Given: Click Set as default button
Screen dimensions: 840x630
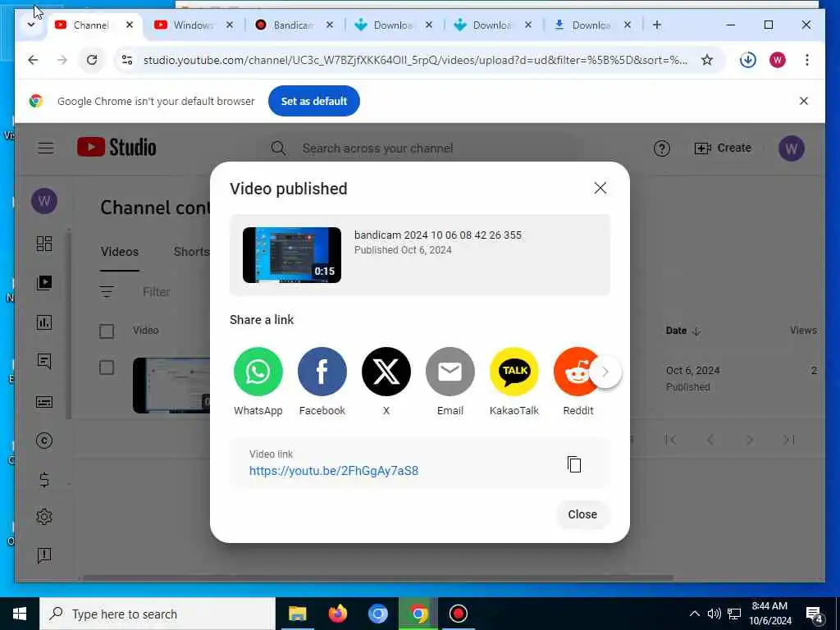Looking at the screenshot, I should tap(314, 101).
